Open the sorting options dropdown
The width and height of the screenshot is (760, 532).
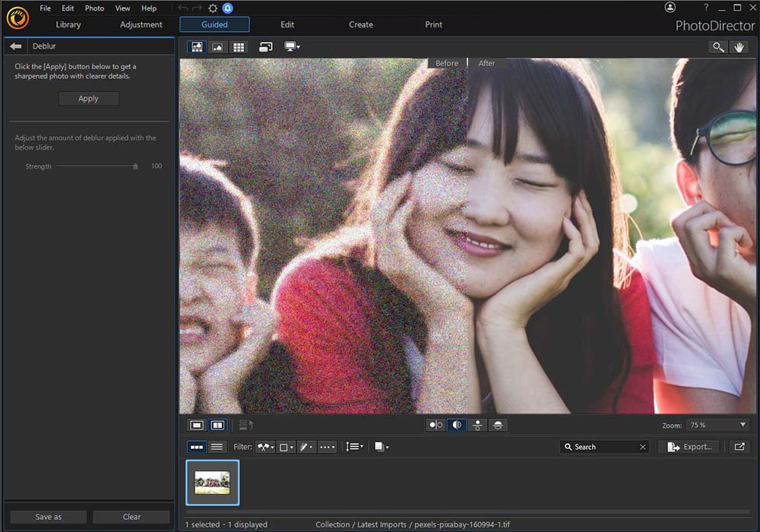pyautogui.click(x=353, y=447)
